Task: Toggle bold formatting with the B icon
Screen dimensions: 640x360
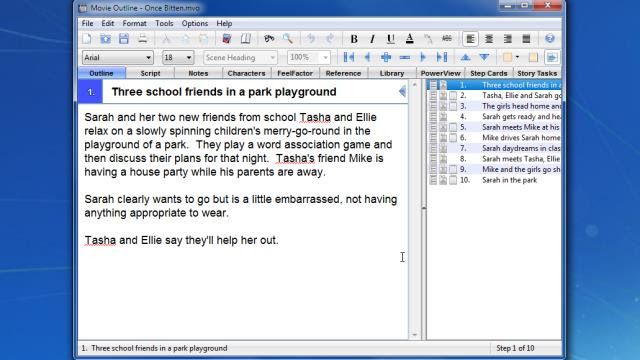Action: click(354, 39)
